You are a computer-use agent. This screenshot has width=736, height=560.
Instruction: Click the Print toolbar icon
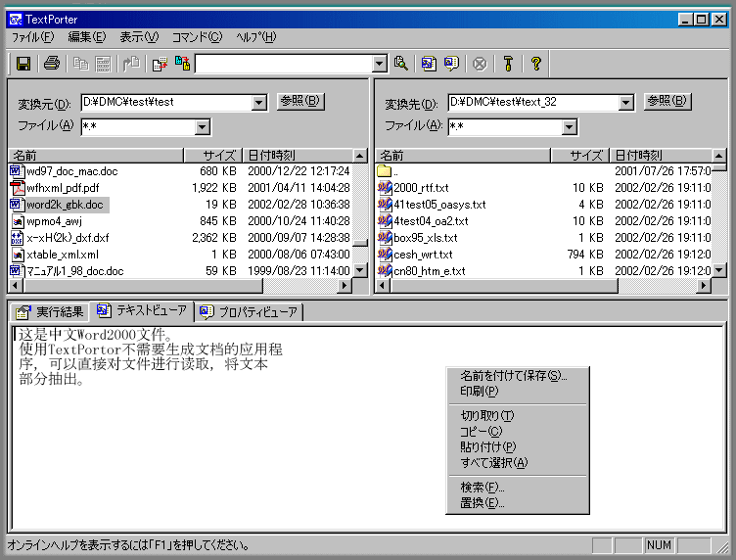click(x=52, y=64)
